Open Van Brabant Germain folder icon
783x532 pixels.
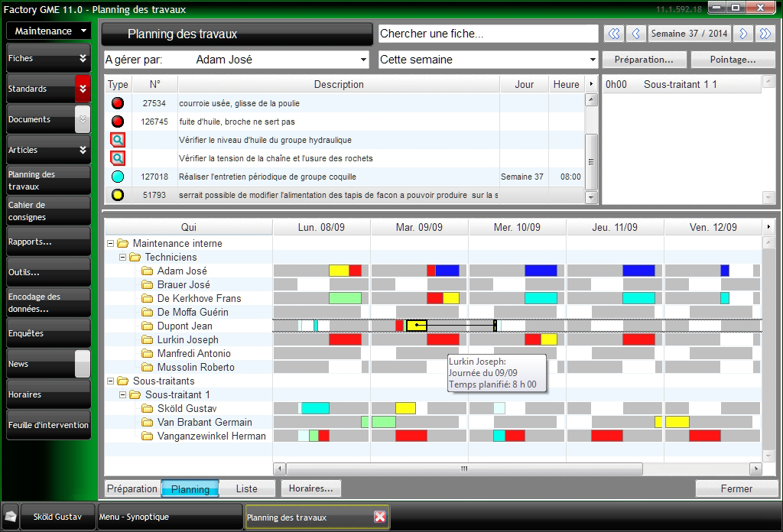147,422
